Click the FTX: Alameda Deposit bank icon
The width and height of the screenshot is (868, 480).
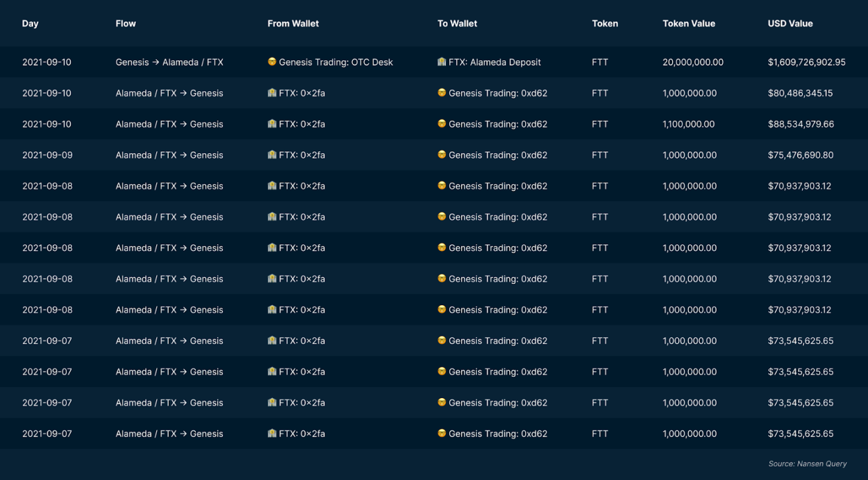point(442,62)
